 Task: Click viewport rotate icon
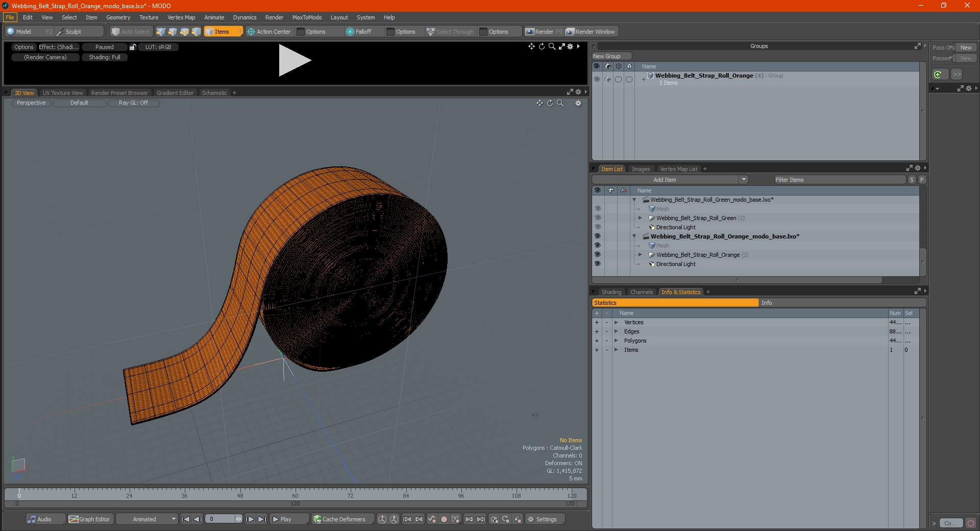click(x=550, y=103)
